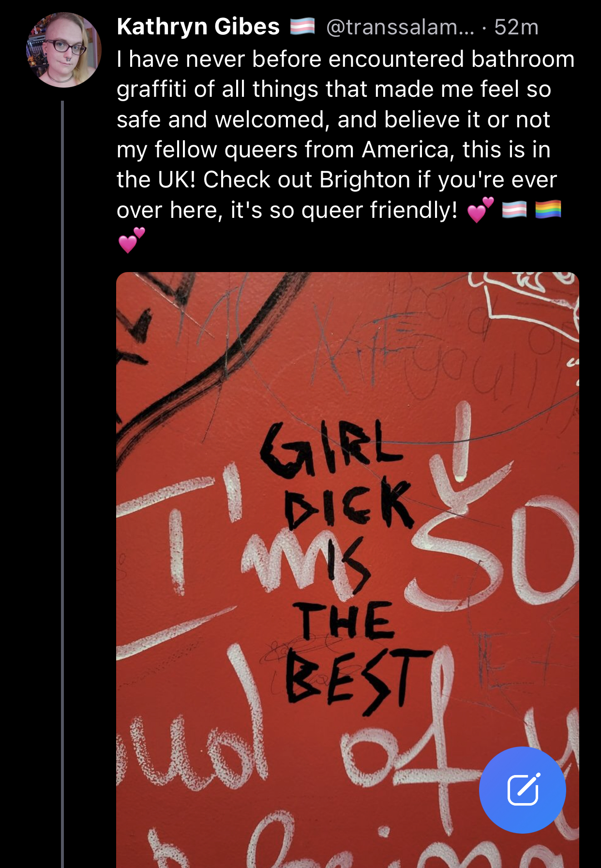Open the attached red graffiti wall photo

(x=347, y=570)
